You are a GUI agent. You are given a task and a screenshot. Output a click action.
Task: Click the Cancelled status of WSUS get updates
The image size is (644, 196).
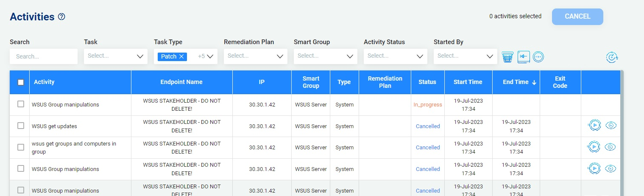[x=427, y=126]
